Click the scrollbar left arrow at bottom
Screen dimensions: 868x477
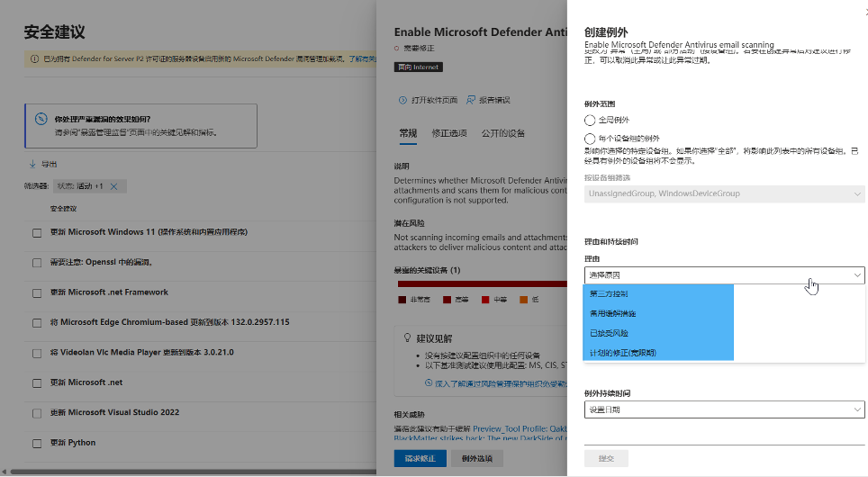5,472
